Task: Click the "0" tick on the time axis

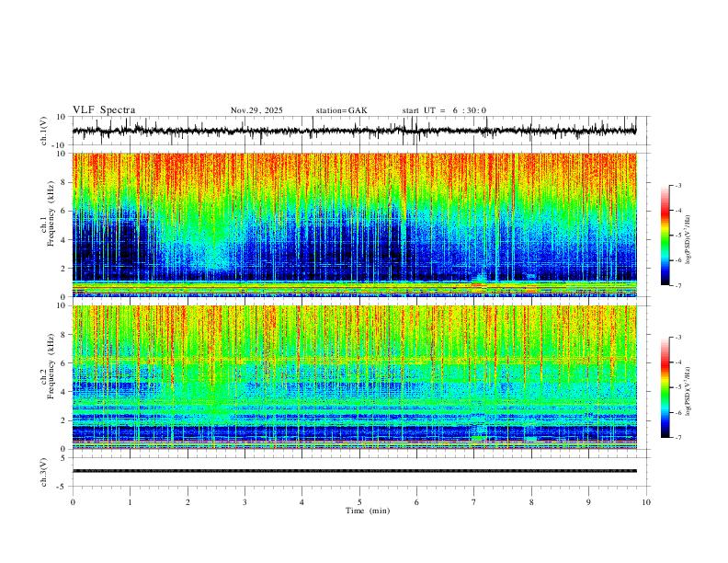Action: 73,502
